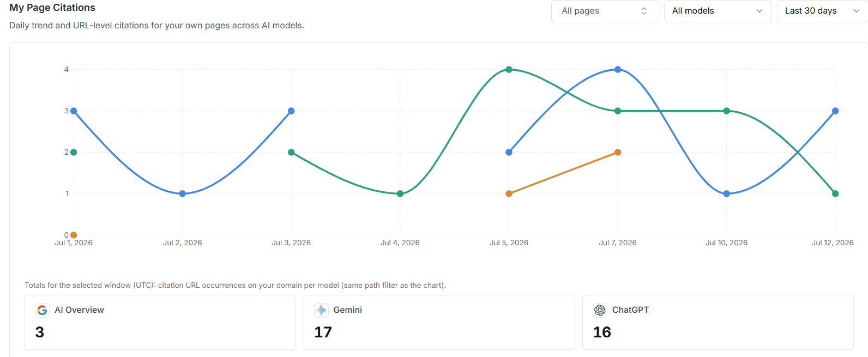Click the blue data point on Jul 12

point(835,111)
